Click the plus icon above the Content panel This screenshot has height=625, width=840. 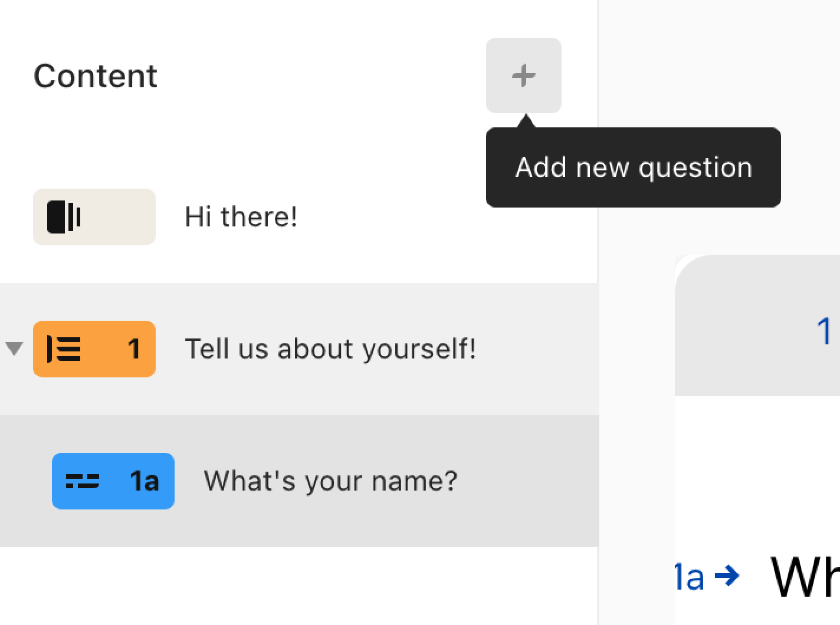click(x=523, y=75)
